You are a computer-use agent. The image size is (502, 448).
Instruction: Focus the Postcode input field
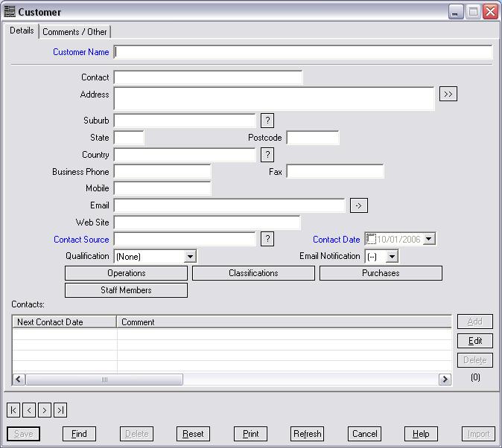[313, 138]
